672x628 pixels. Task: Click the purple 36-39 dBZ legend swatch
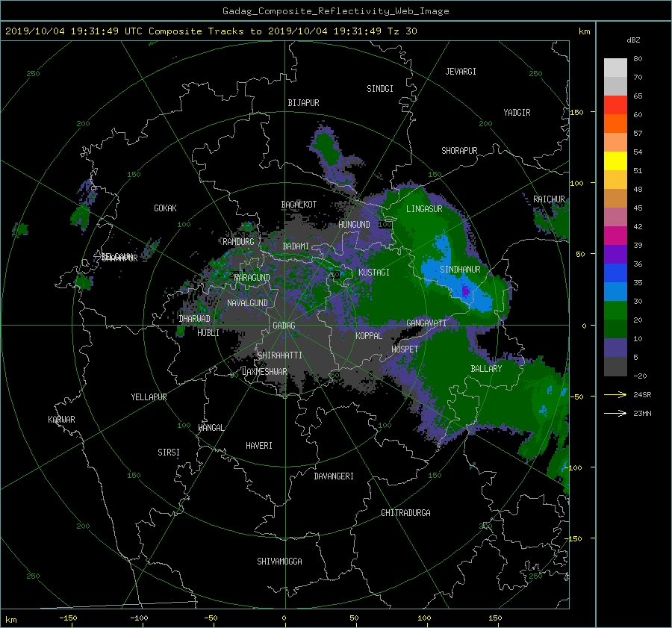[615, 255]
